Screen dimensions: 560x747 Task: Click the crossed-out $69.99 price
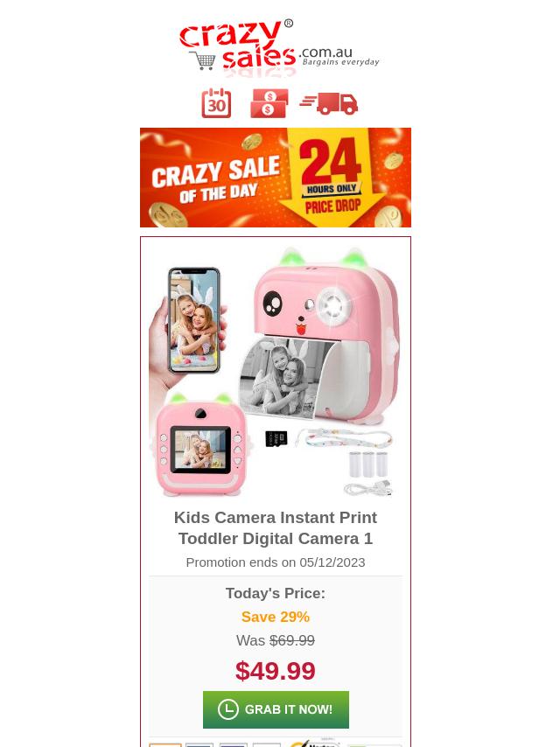pos(292,640)
